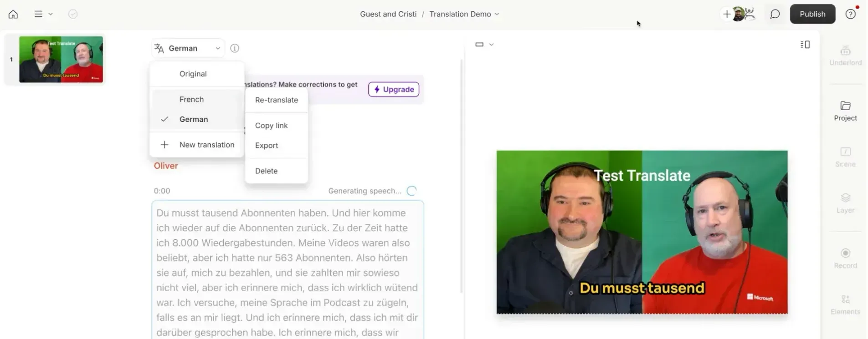868x339 pixels.
Task: Add a New translation
Action: 197,145
